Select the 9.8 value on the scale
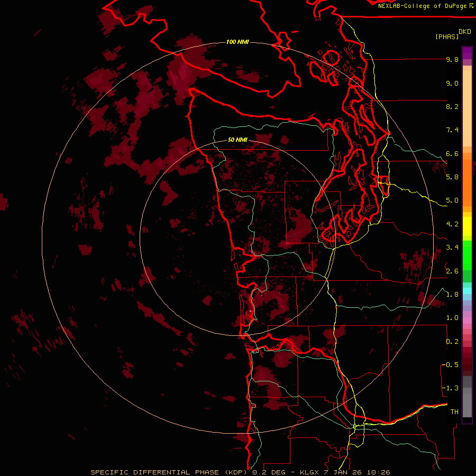476x476 pixels. 452,59
